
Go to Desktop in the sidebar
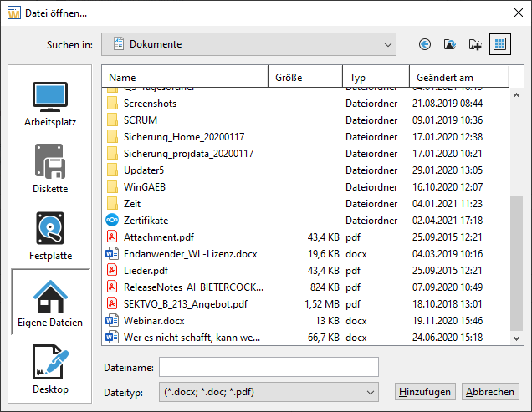tap(50, 369)
